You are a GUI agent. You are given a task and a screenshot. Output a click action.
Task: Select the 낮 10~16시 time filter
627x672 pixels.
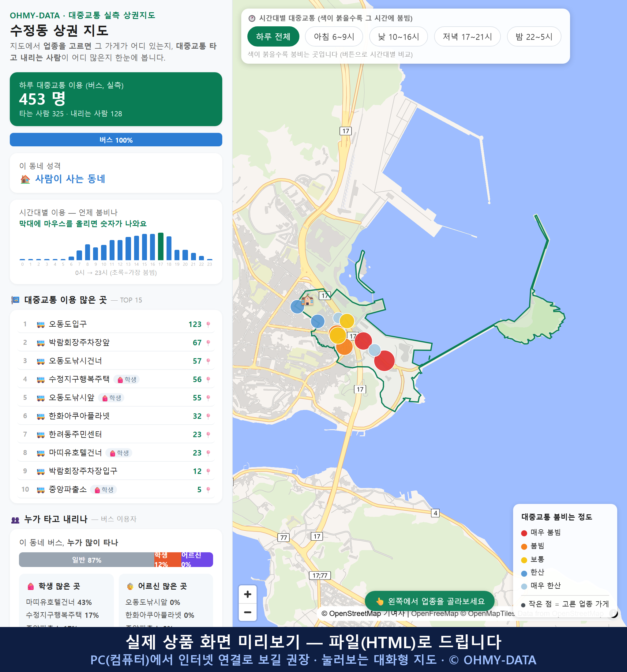click(398, 36)
